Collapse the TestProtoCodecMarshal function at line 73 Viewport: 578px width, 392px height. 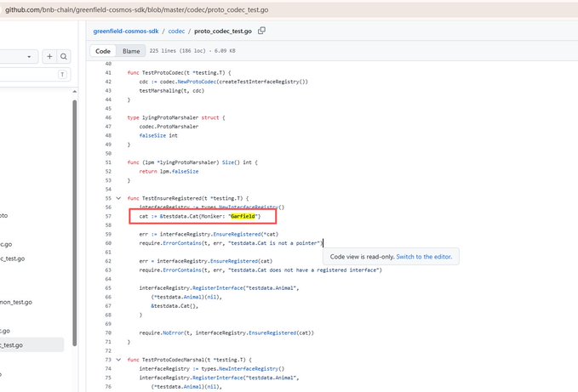(x=118, y=360)
